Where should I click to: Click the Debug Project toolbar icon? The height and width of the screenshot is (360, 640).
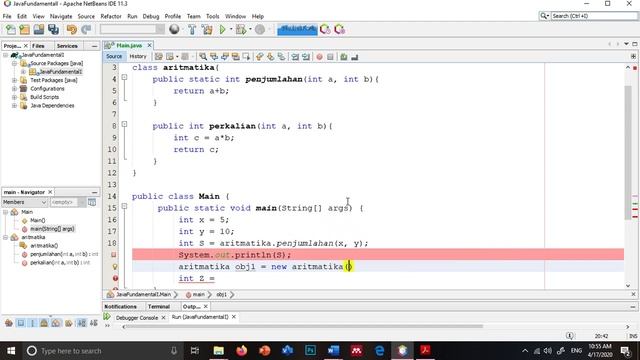pyautogui.click(x=241, y=29)
